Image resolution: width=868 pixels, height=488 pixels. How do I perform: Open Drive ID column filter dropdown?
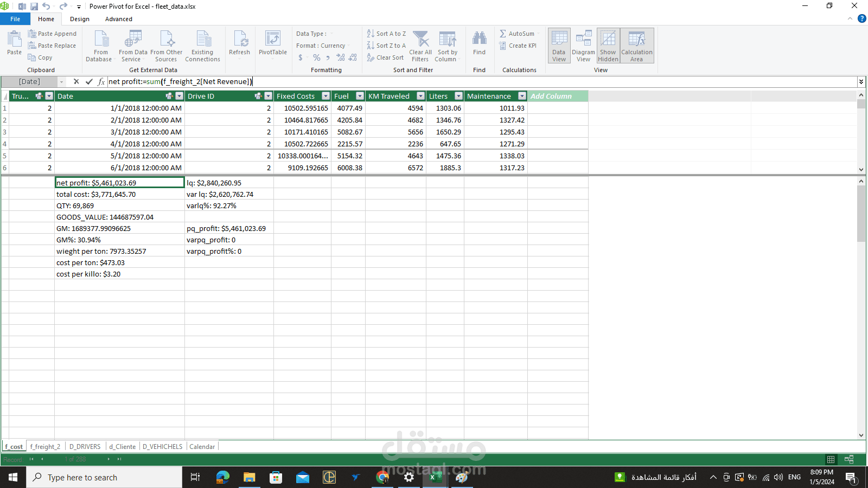tap(268, 96)
